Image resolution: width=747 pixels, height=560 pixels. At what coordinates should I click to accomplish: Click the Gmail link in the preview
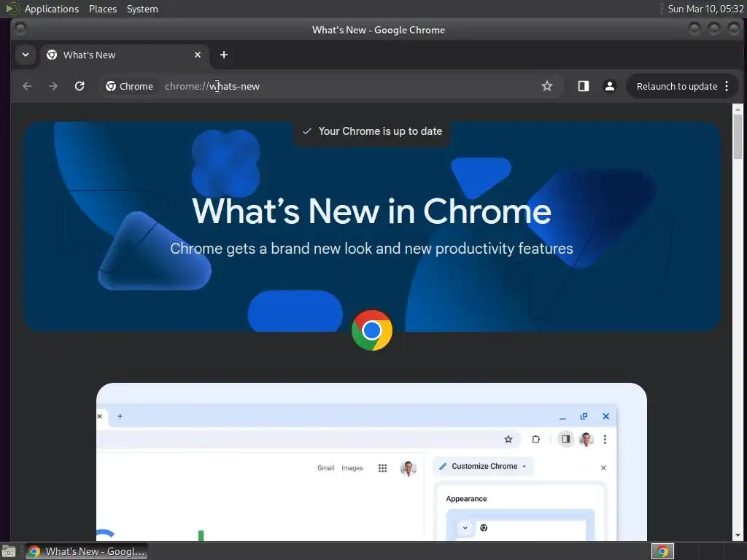tap(326, 468)
